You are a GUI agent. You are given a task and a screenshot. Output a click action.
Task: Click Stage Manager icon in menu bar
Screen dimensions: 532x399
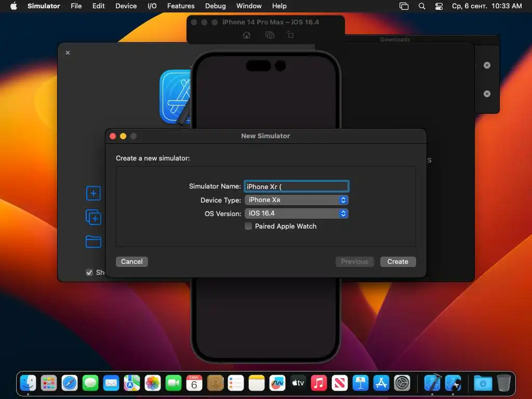coord(404,6)
